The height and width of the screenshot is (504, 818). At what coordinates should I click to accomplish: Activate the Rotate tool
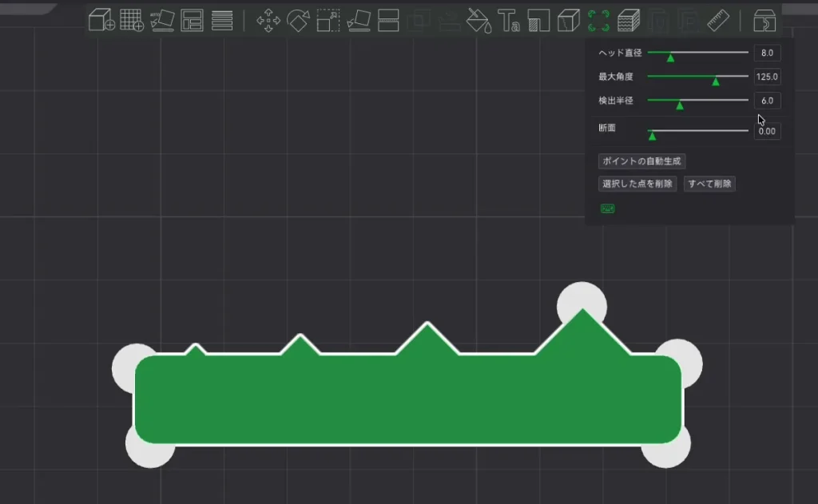(298, 21)
